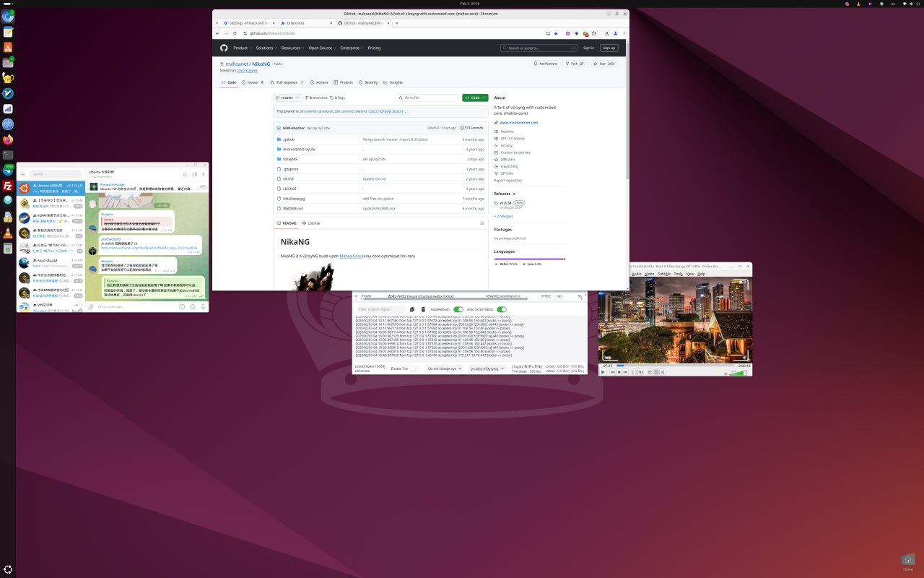924x578 pixels.
Task: Open Terminal from the Ubuntu dock
Action: pos(8,155)
